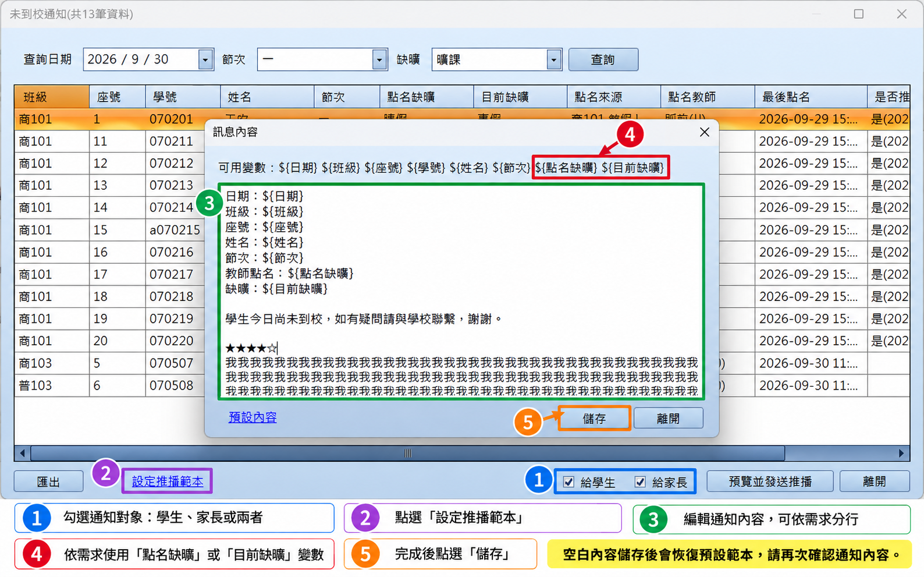Toggle the 給家長 checkbox
Viewport: 924px width, 577px height.
pos(640,482)
